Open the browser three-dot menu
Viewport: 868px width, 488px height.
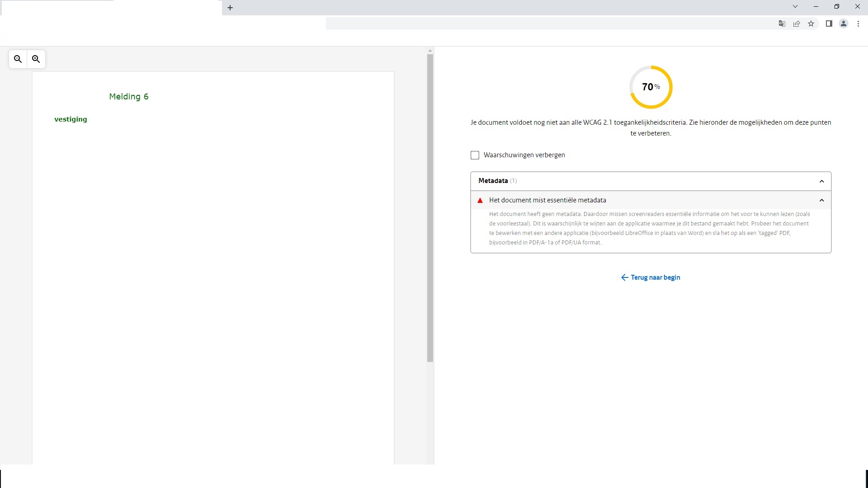point(858,24)
